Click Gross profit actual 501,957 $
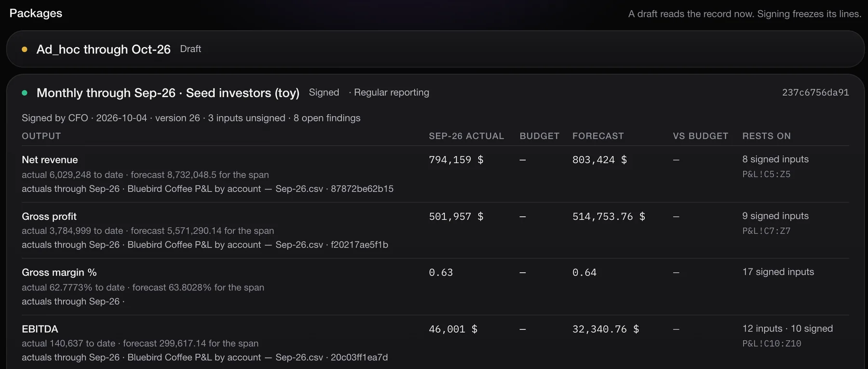Screen dimensions: 868x369 click(456, 216)
